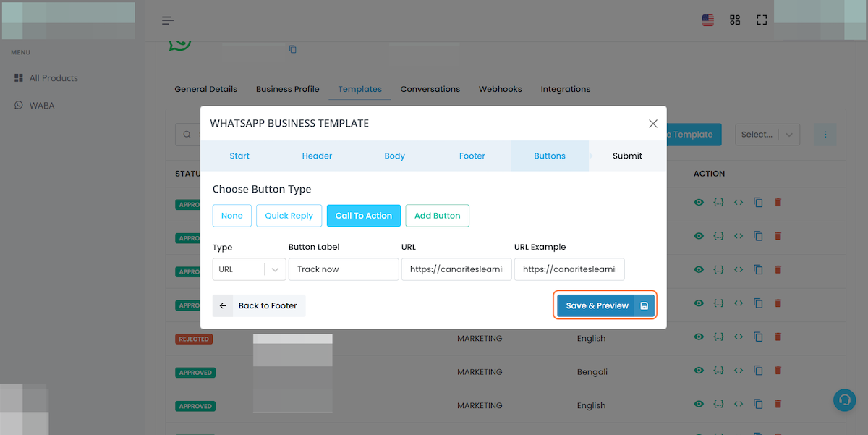Delete the last APPROVED English template
The height and width of the screenshot is (435, 868).
(x=778, y=405)
